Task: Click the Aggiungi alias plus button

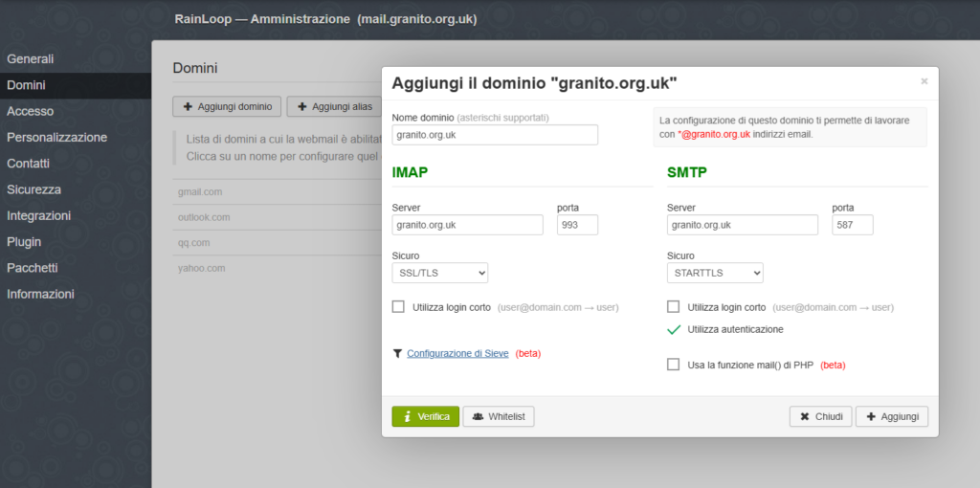Action: [335, 106]
